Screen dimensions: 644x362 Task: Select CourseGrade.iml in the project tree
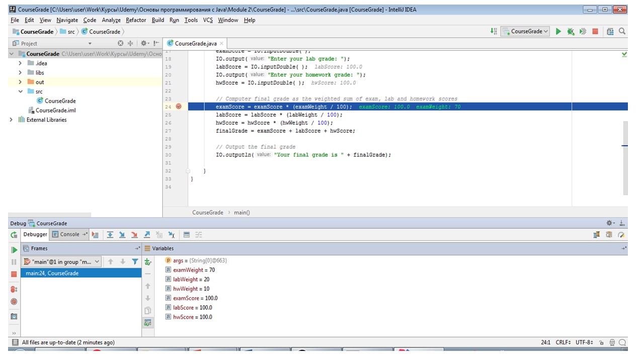click(55, 110)
